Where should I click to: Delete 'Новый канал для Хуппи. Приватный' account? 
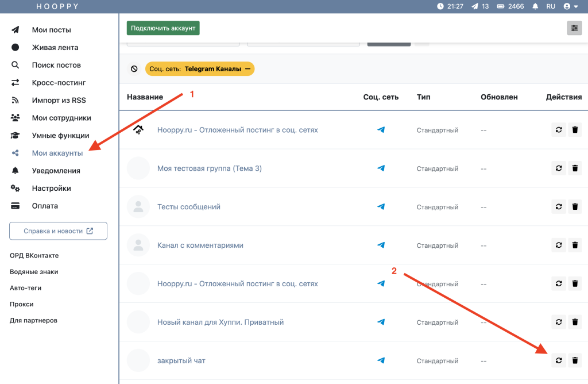pos(575,322)
